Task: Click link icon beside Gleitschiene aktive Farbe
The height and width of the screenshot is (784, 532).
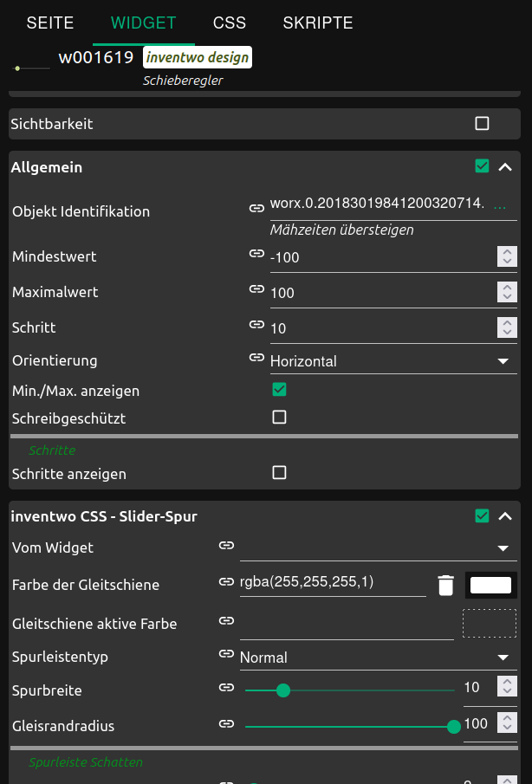Action: point(226,621)
